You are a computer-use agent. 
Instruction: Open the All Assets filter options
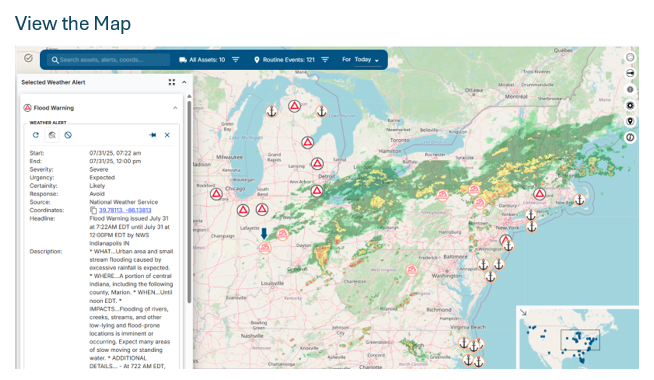click(236, 60)
